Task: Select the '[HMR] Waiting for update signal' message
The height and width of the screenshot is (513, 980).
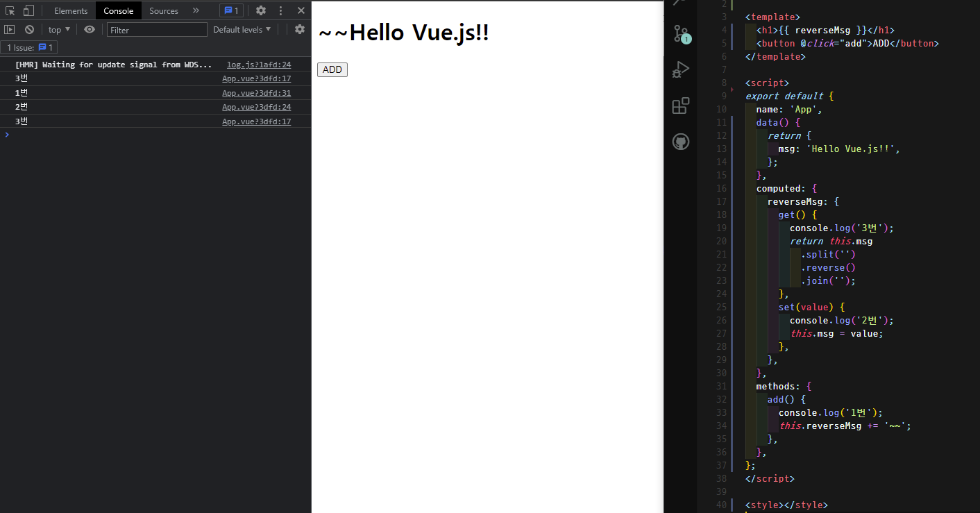Action: 113,65
